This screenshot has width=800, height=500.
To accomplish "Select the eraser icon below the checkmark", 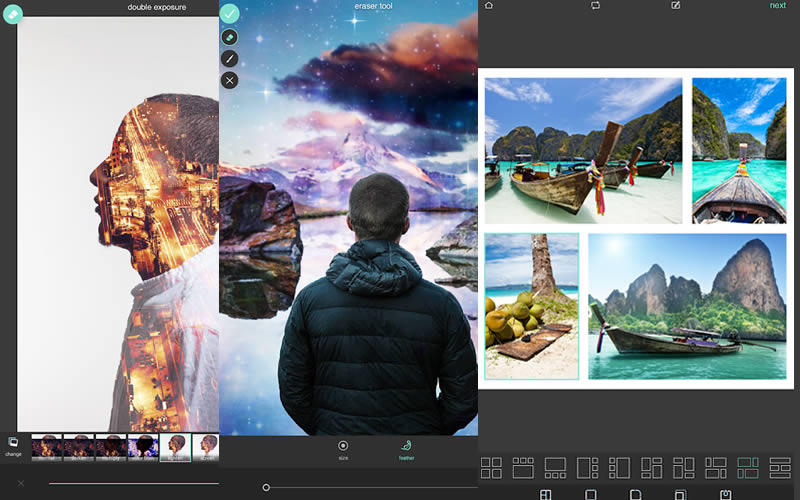I will [230, 37].
